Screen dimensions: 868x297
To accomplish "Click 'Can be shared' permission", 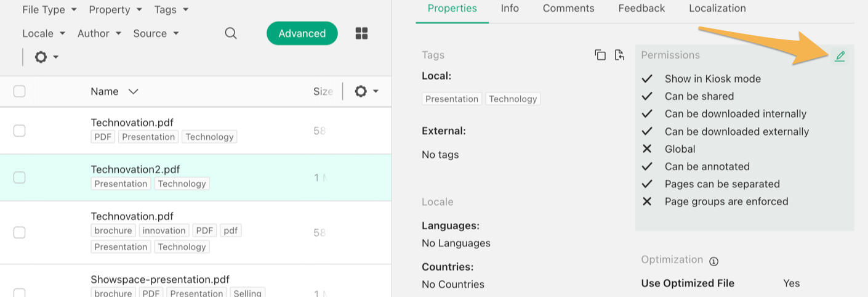I will point(699,96).
